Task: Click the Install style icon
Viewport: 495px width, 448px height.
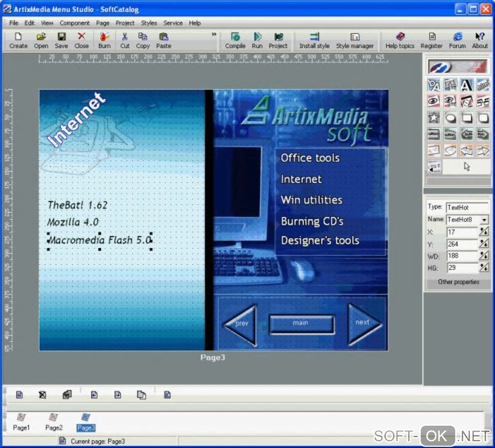Action: [314, 40]
